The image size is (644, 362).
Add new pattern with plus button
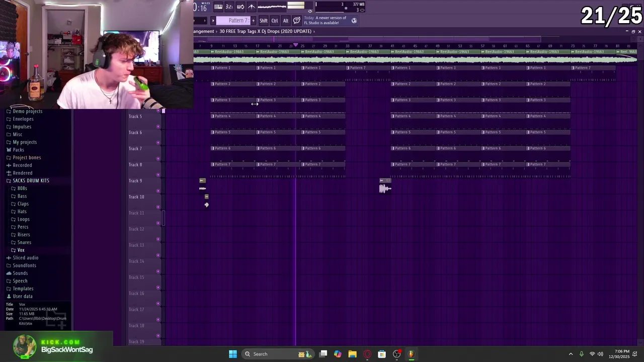point(253,21)
